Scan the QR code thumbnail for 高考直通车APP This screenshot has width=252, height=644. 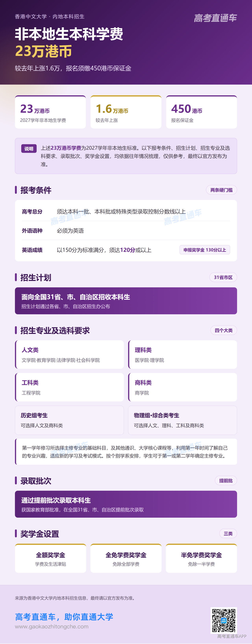(224, 620)
